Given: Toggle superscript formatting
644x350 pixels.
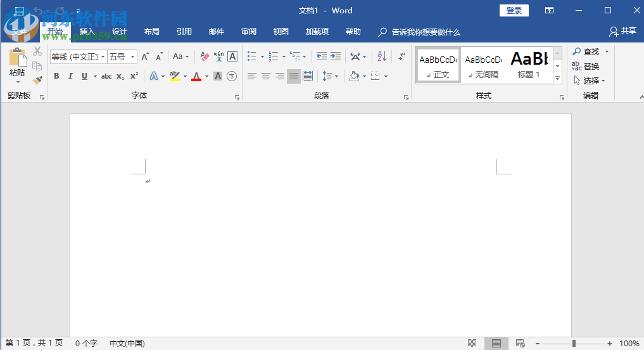Looking at the screenshot, I should [134, 76].
